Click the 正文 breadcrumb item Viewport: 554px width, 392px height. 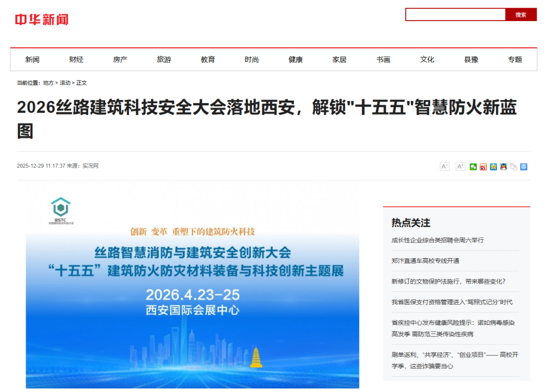(x=81, y=83)
